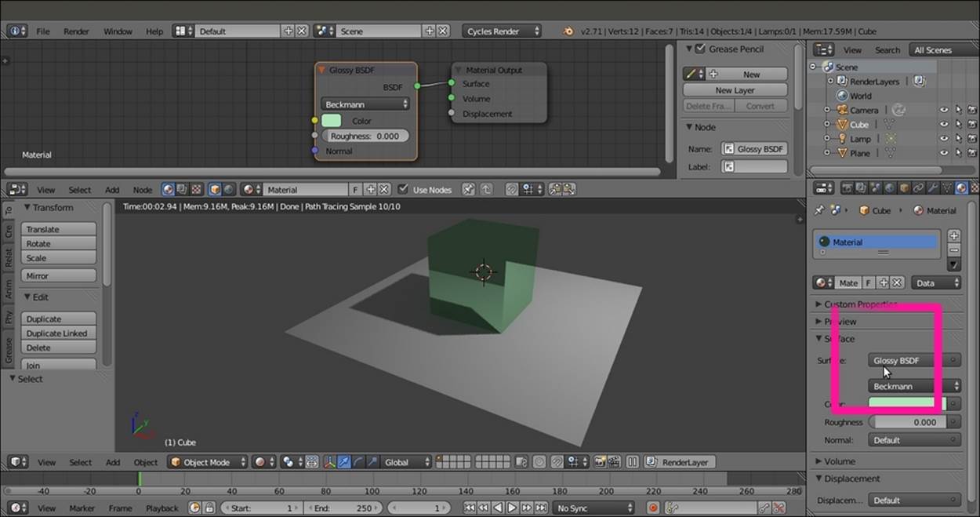The width and height of the screenshot is (980, 517).
Task: Click the pin icon in properties panel
Action: 820,210
